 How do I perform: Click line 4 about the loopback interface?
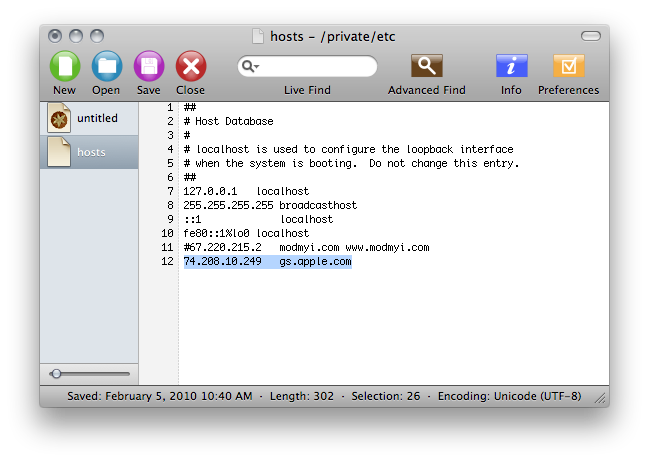tap(349, 149)
